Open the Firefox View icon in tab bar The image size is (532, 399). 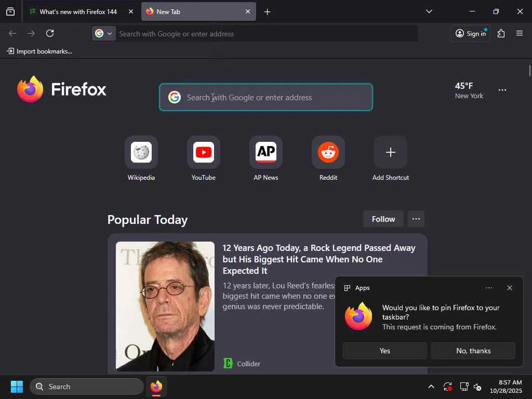pyautogui.click(x=10, y=12)
